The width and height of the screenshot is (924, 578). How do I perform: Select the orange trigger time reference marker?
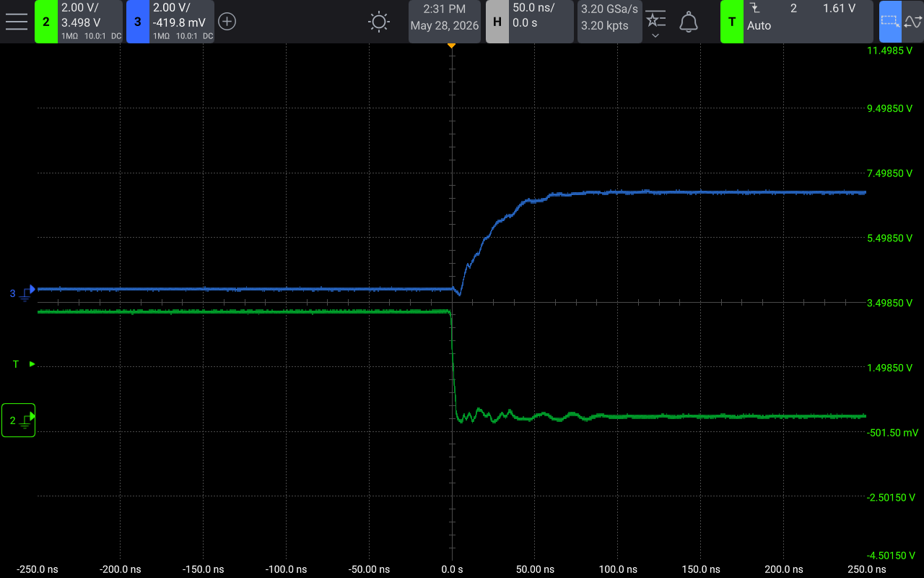[452, 46]
